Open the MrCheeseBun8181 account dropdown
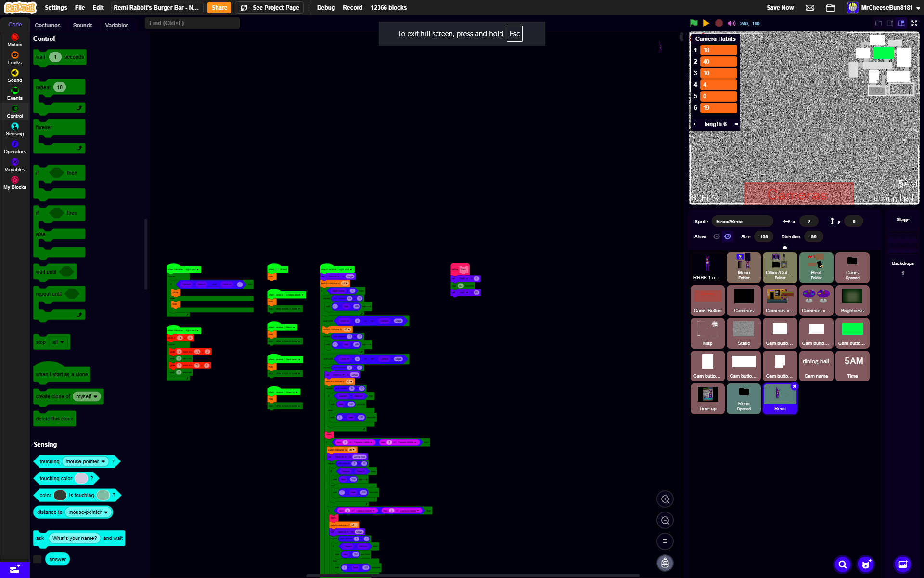The image size is (924, 578). pos(884,7)
